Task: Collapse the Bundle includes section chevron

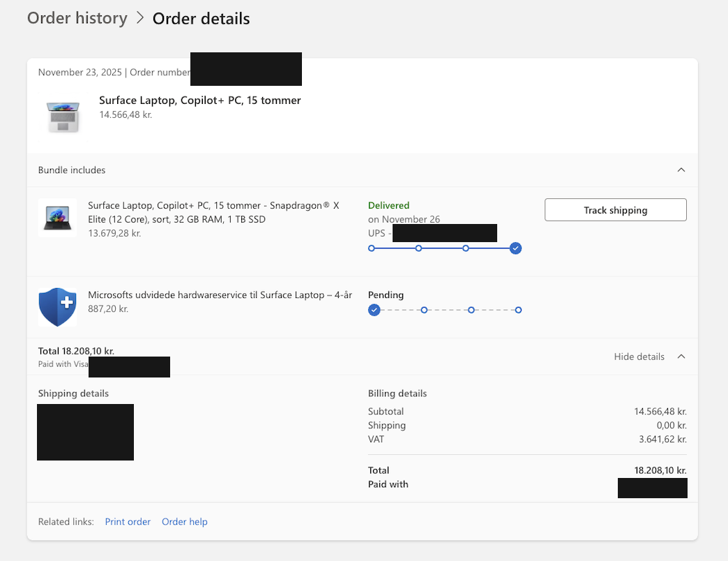Action: point(681,170)
